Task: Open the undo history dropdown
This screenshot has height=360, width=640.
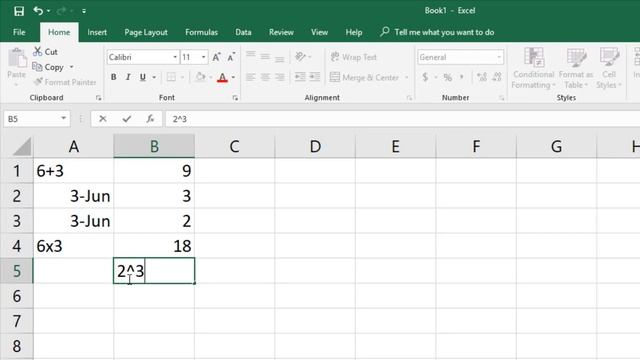Action: [49, 11]
